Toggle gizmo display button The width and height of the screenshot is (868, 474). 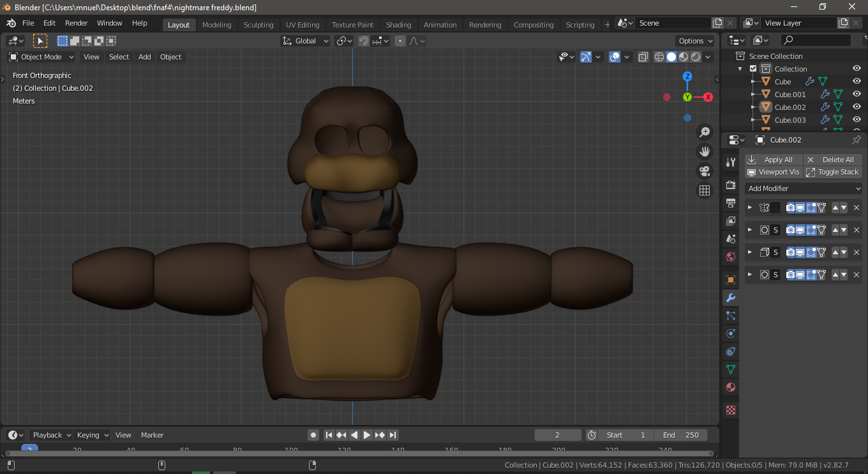click(x=586, y=57)
